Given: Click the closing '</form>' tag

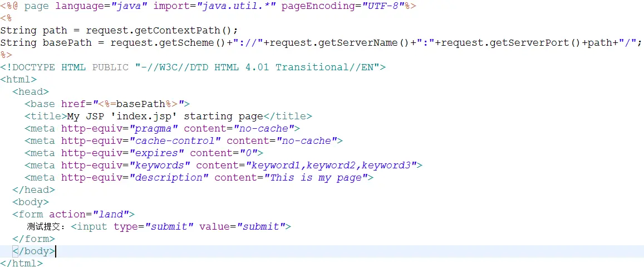Looking at the screenshot, I should coord(34,239).
